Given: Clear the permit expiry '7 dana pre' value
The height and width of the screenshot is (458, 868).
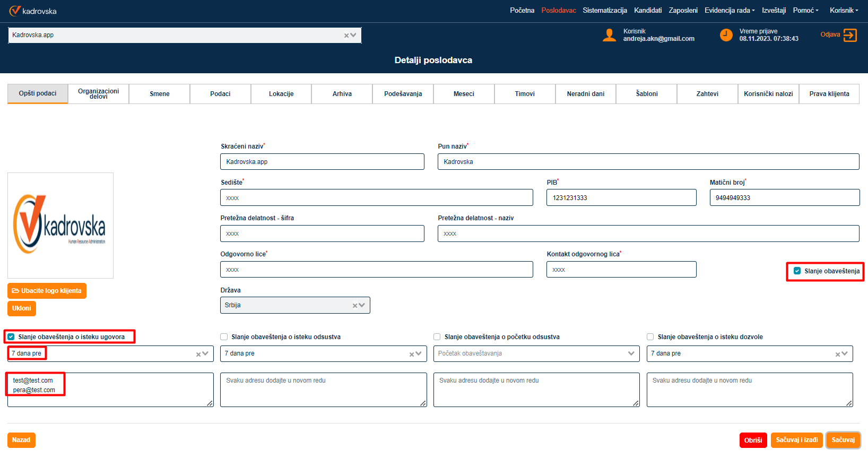Looking at the screenshot, I should tap(838, 355).
